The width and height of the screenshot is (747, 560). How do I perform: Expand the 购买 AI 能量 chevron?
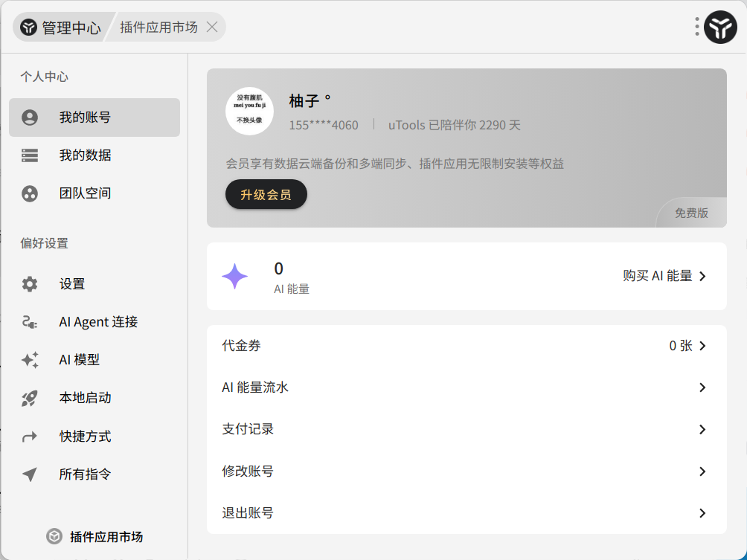(702, 276)
